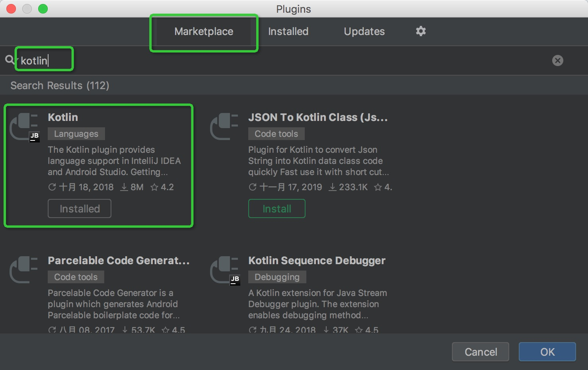Click the Search Results (112) header
This screenshot has width=588, height=370.
click(x=60, y=86)
